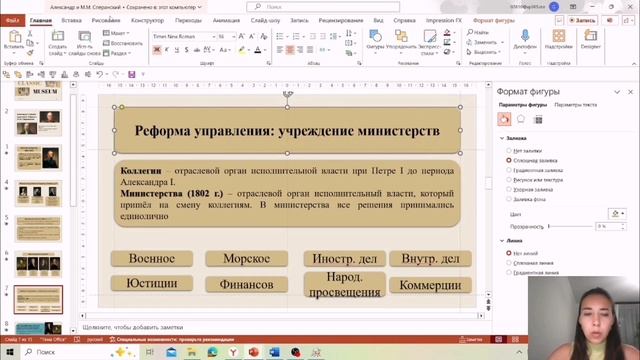Switch to the Animation (Анимация) tab
Image resolution: width=640 pixels, height=360 pixels.
[226, 20]
